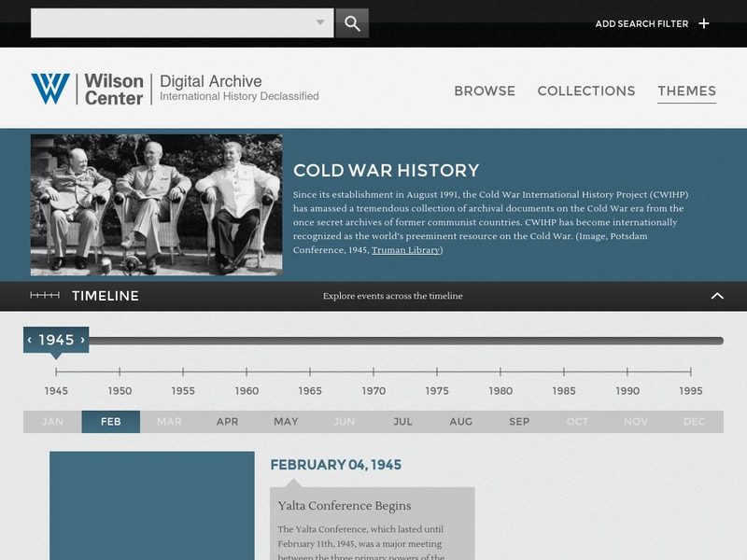Open the THEMES menu
747x560 pixels.
point(686,91)
